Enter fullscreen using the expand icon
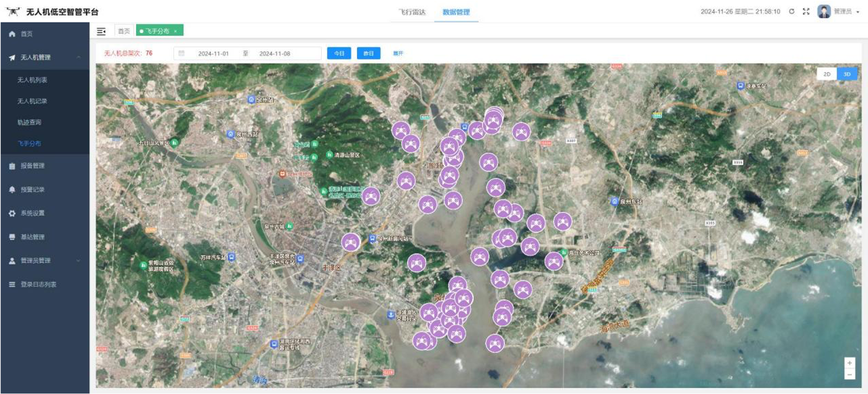The image size is (868, 394). click(806, 12)
